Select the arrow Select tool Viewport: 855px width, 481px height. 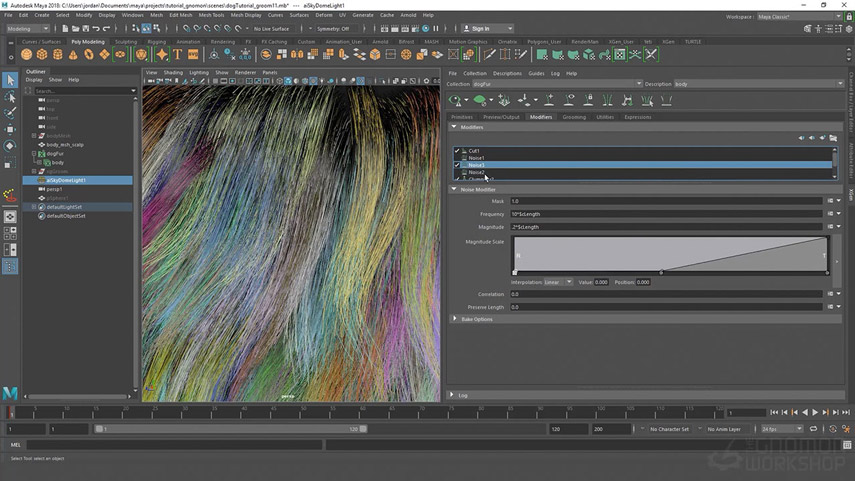coord(10,80)
